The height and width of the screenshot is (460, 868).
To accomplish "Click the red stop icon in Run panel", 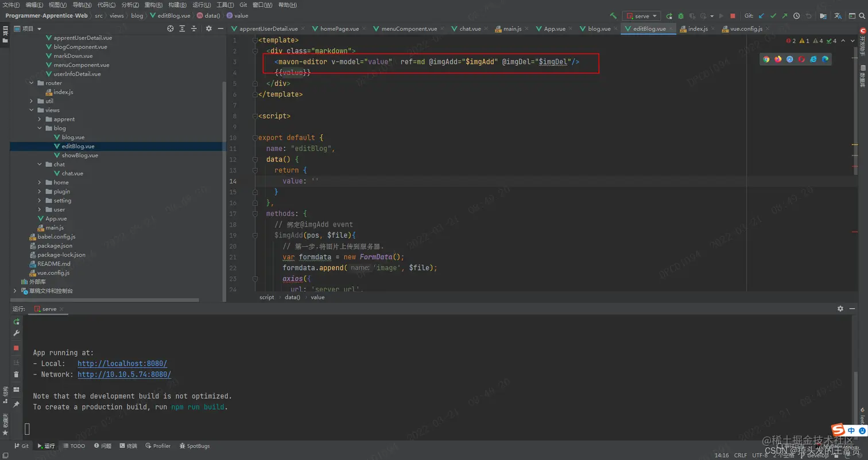I will [17, 348].
